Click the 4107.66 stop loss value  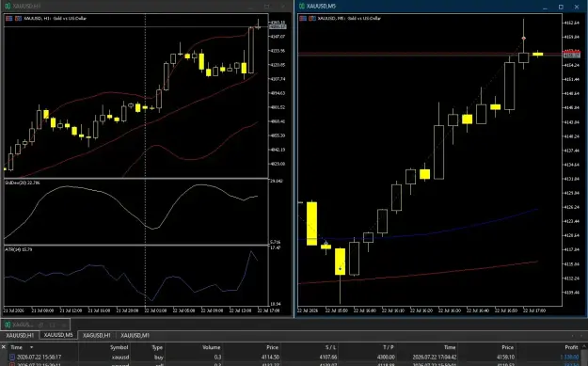(327, 357)
